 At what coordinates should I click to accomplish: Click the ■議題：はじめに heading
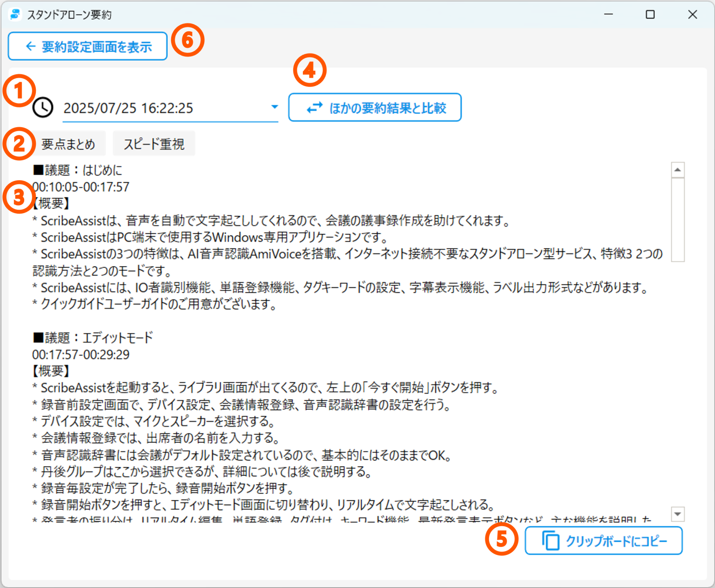pos(78,170)
